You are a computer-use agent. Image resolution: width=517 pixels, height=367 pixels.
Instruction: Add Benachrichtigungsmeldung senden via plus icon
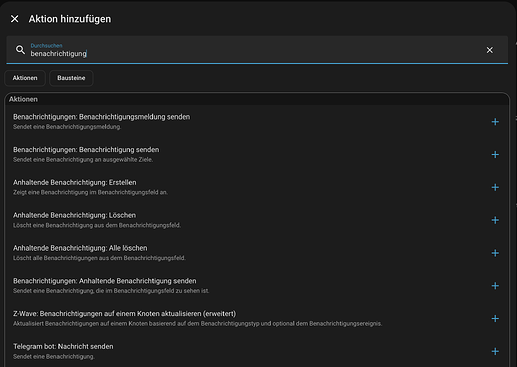point(495,122)
